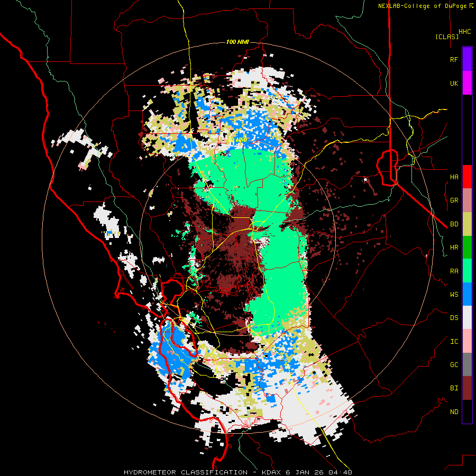Click the 6 JAN 26 04:40 timestamp

pyautogui.click(x=319, y=472)
